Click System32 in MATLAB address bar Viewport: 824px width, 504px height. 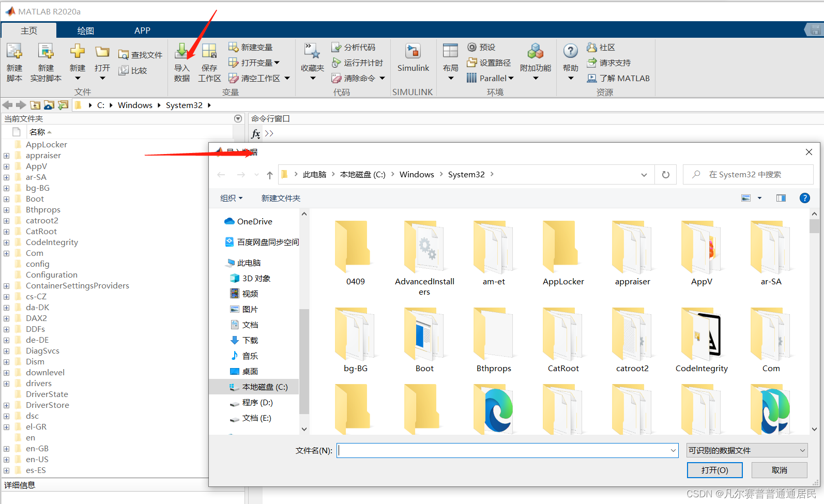(x=184, y=105)
